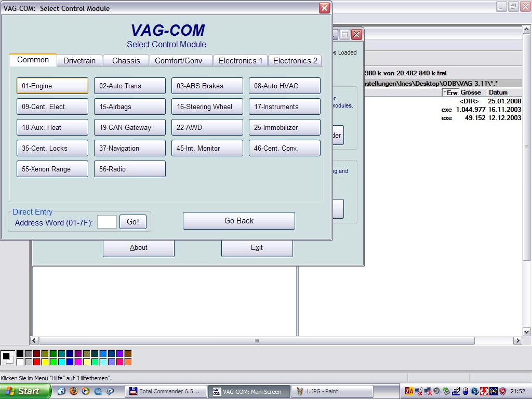Viewport: 532px width, 399px height.
Task: Sort Total Commander list by Erw. column
Action: tap(450, 92)
